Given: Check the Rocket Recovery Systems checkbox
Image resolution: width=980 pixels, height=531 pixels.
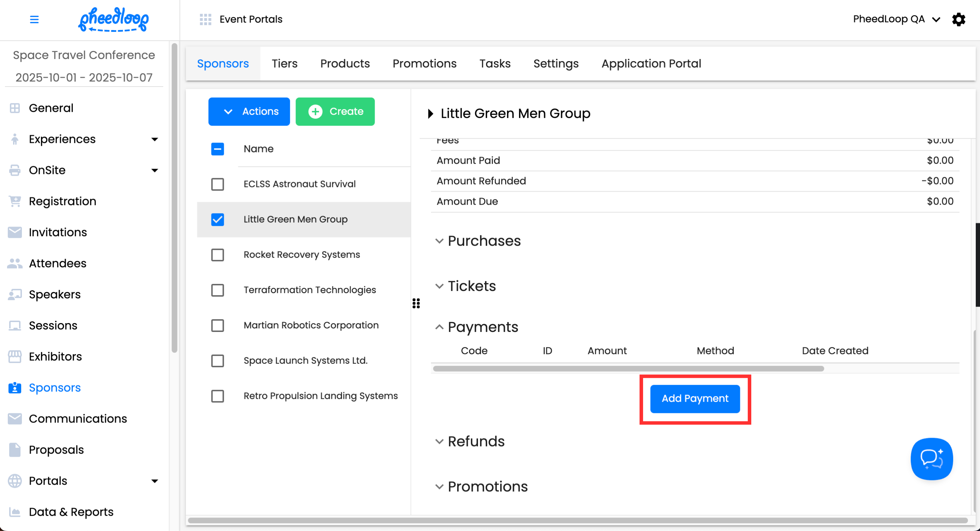Looking at the screenshot, I should pyautogui.click(x=218, y=255).
